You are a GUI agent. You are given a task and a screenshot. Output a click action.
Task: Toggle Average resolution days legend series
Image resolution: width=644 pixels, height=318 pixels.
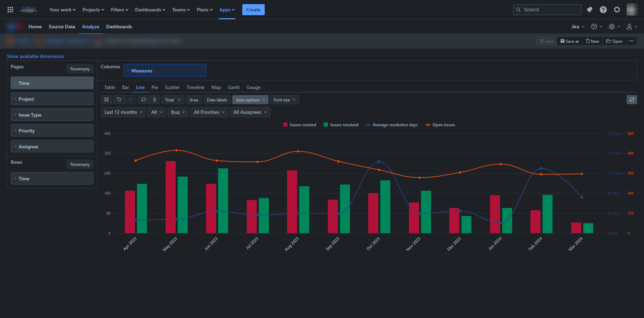[391, 125]
